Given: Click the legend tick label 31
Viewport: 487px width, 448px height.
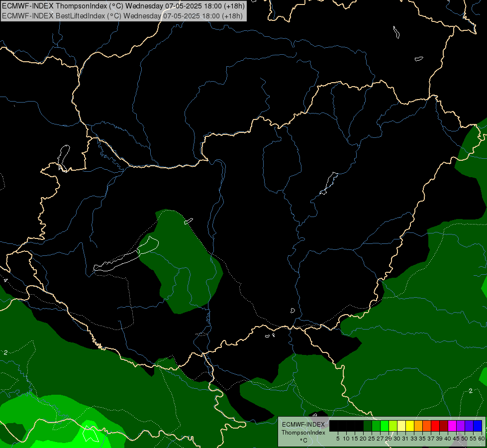Looking at the screenshot, I should [x=405, y=439].
